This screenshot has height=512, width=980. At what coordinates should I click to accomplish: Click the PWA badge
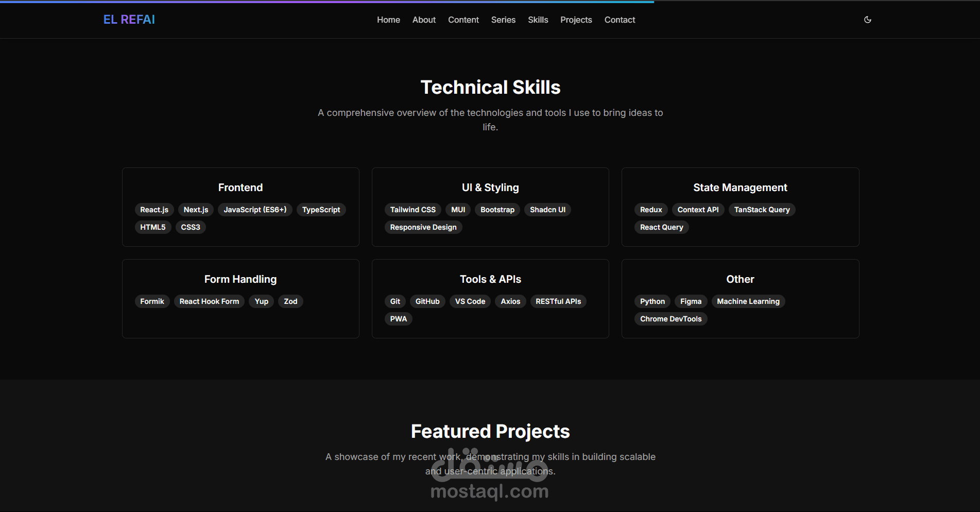pyautogui.click(x=398, y=319)
